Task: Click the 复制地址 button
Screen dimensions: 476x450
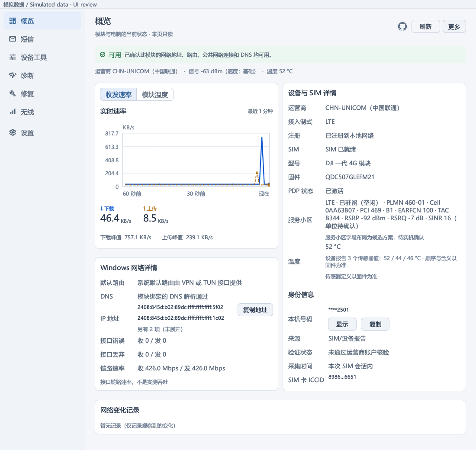Action: [255, 310]
